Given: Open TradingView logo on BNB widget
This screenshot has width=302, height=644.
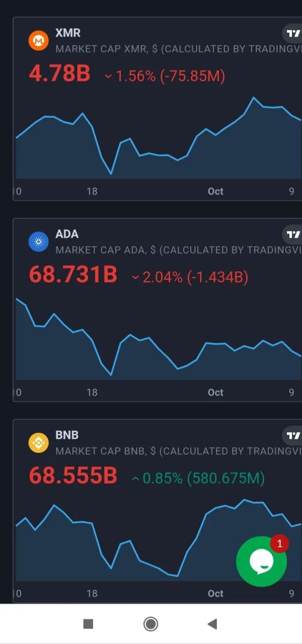Looking at the screenshot, I should tap(293, 436).
